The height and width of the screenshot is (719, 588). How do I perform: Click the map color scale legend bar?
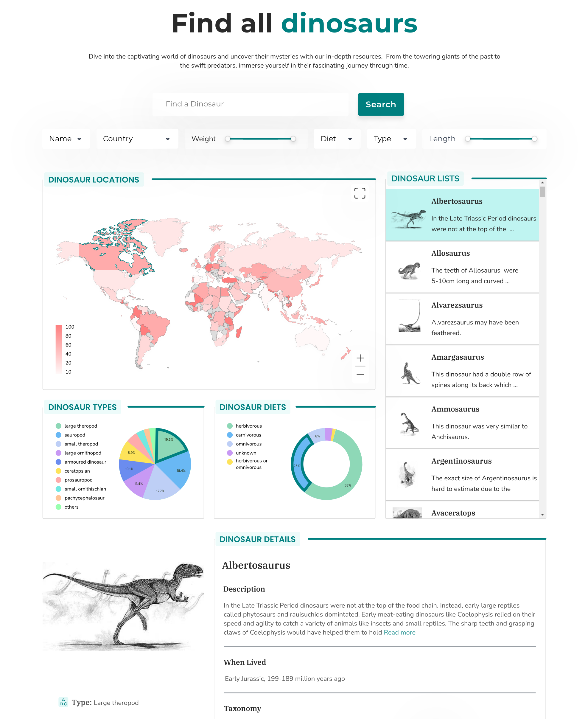(59, 349)
